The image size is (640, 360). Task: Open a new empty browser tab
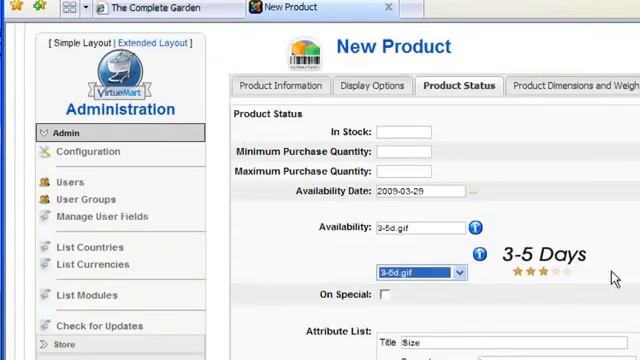pos(411,8)
